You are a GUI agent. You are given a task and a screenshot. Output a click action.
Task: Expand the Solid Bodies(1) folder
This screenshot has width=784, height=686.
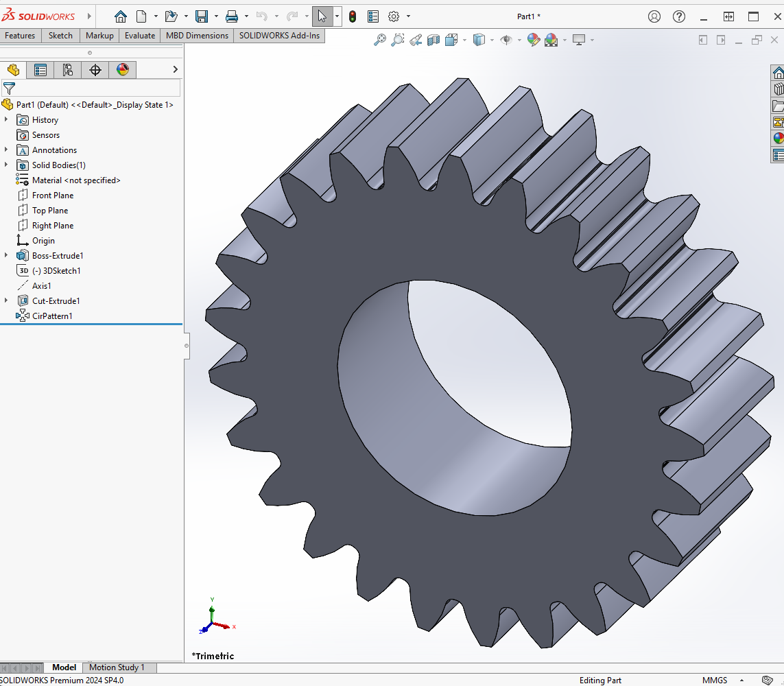tap(6, 165)
